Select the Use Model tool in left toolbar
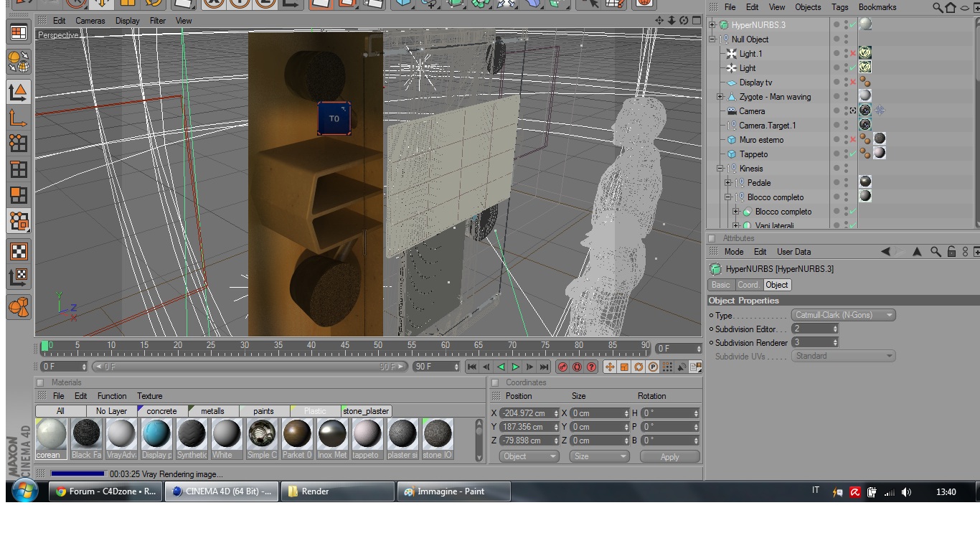Screen dimensions: 980x551 (19, 91)
